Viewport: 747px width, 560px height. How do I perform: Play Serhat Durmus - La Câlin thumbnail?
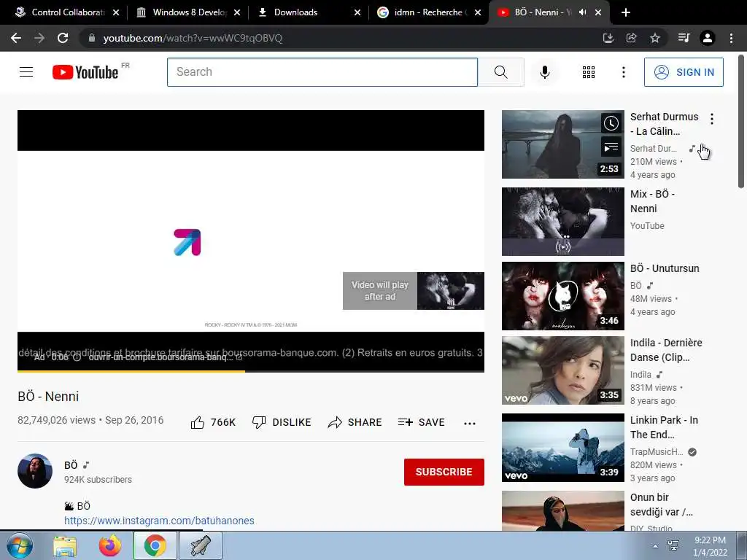(562, 144)
